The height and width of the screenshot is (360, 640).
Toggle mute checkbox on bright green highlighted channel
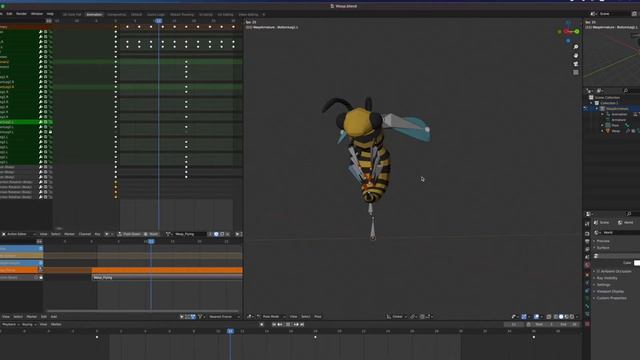(45, 122)
